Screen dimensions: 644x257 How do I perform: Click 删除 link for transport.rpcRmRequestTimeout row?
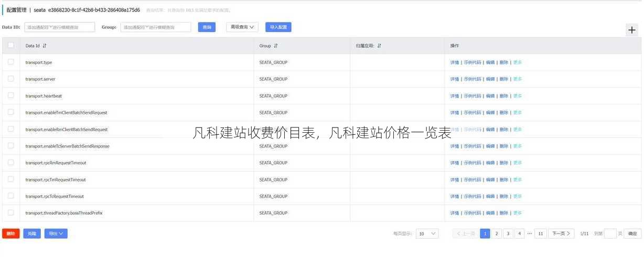[x=504, y=163]
